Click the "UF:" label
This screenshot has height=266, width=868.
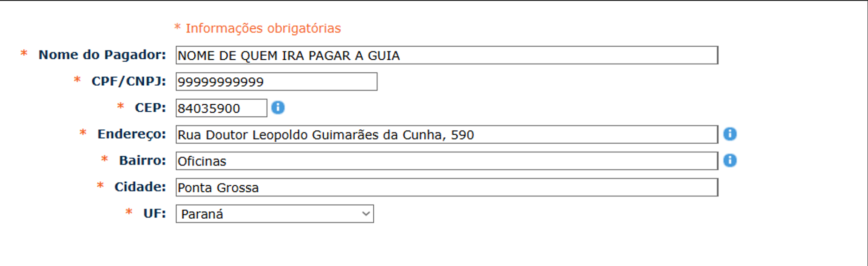(x=154, y=213)
